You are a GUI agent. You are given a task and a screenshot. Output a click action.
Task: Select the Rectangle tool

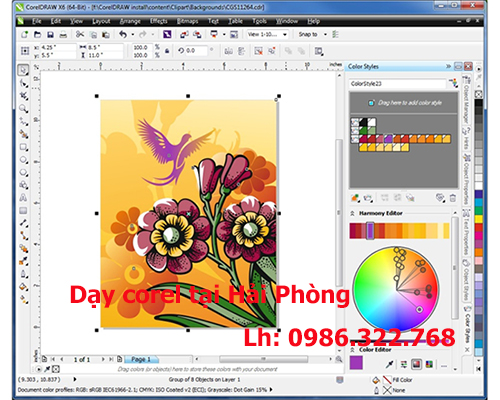(x=23, y=147)
